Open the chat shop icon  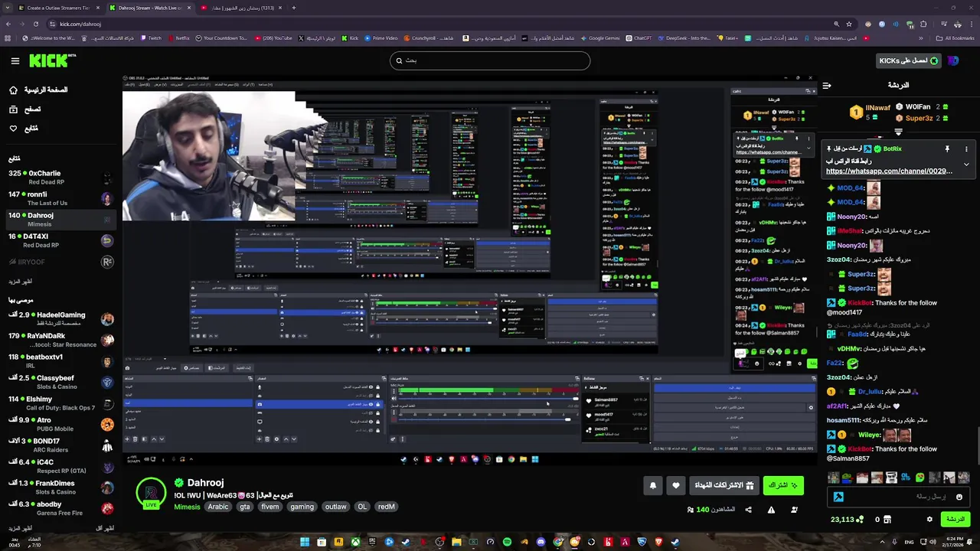click(887, 520)
